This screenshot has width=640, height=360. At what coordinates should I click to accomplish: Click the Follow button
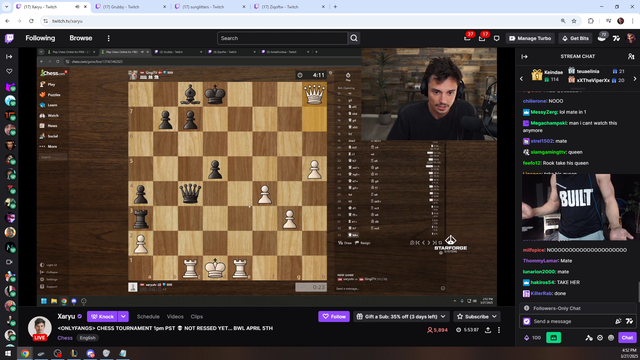334,316
